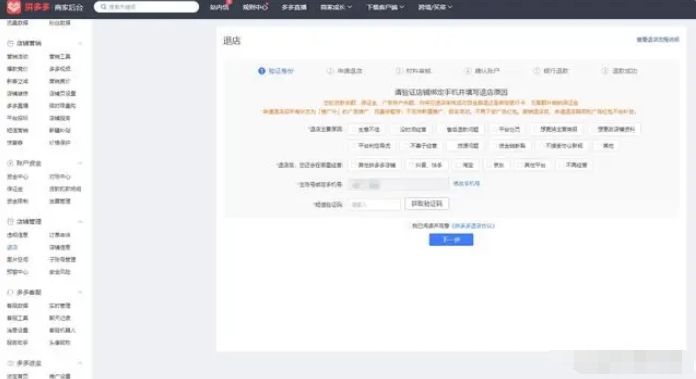The height and width of the screenshot is (379, 696).
Task: Open 资金限制 in the sidebar
Action: coord(18,201)
